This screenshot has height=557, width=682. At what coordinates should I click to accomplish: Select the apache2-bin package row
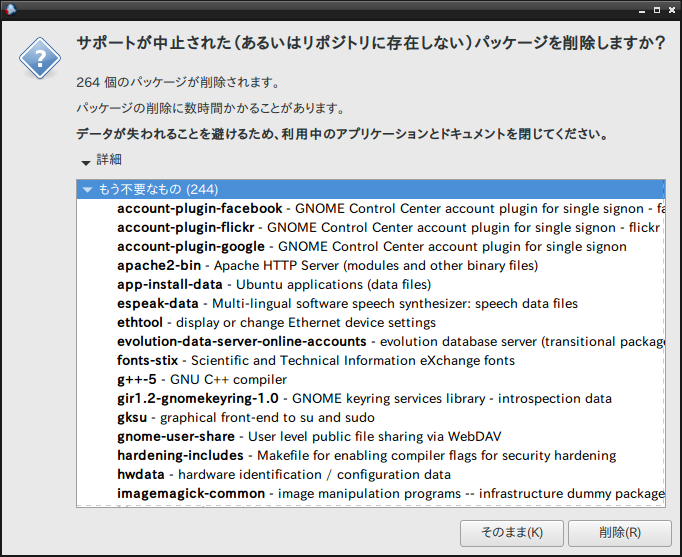point(371,266)
